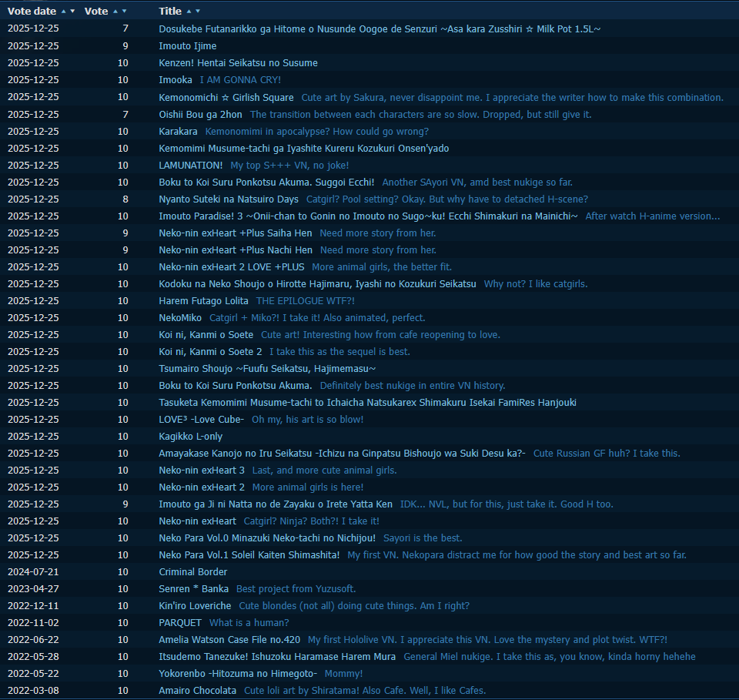739x700 pixels.
Task: Open Neko Para Vol.0 title link
Action: 267,538
